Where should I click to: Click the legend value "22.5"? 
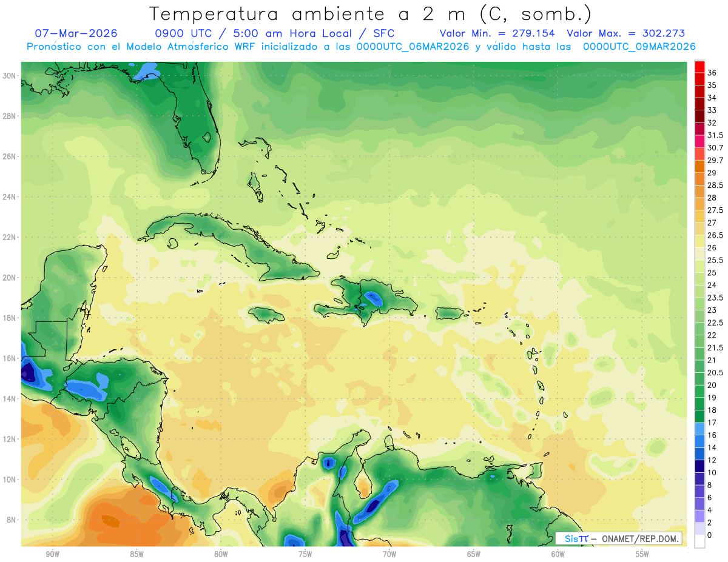(x=715, y=323)
